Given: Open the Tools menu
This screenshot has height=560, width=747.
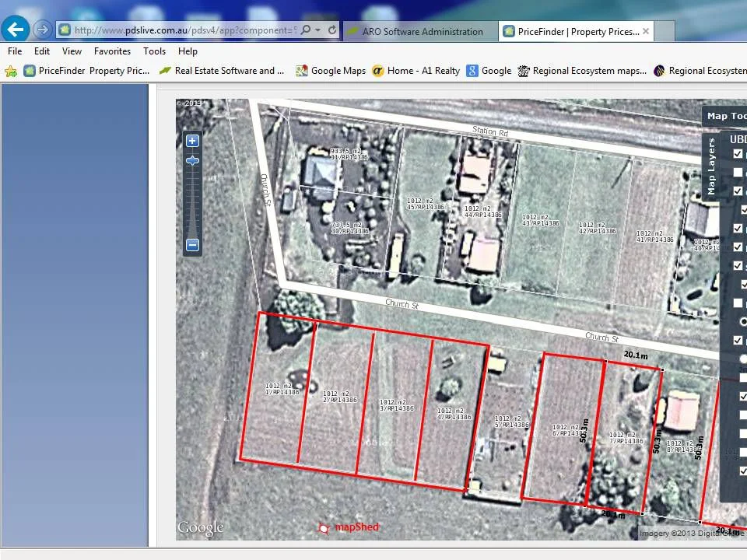Looking at the screenshot, I should coord(153,51).
